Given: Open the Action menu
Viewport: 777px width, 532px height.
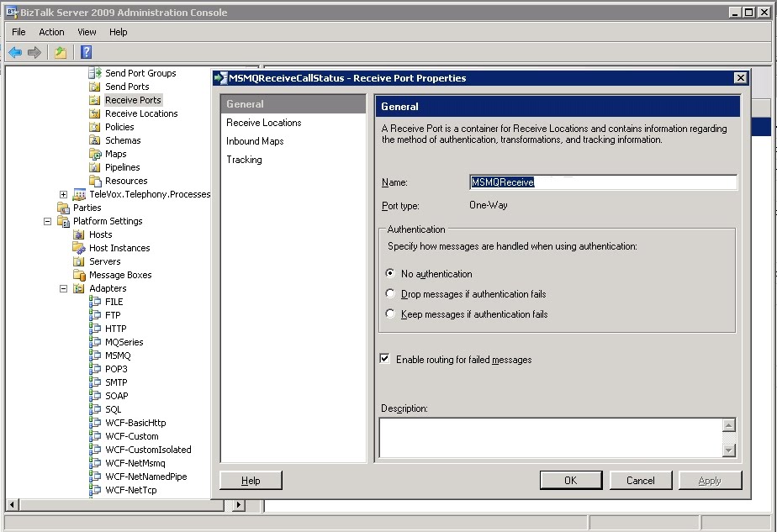Looking at the screenshot, I should click(51, 32).
